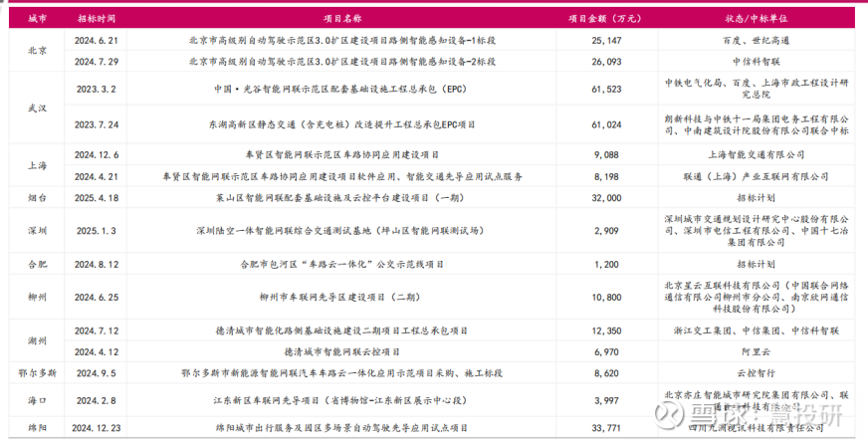
Task: Select the amount 8,620
Action: 606,372
